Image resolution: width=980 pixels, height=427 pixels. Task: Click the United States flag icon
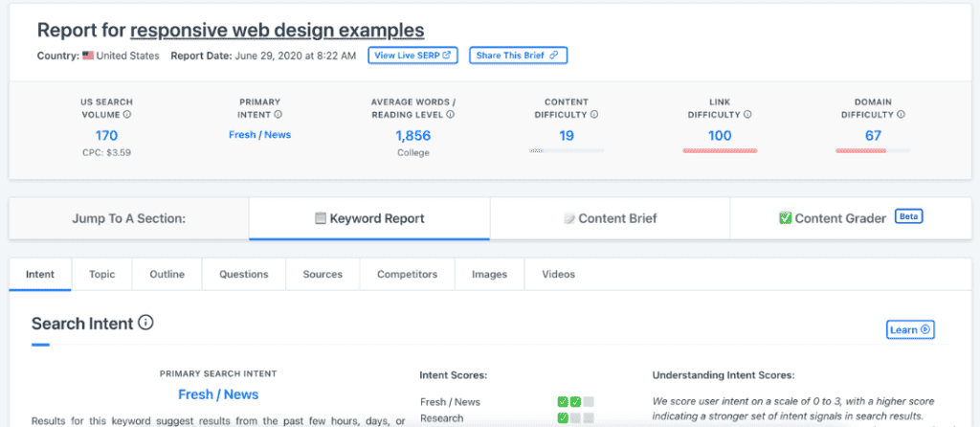pos(87,56)
